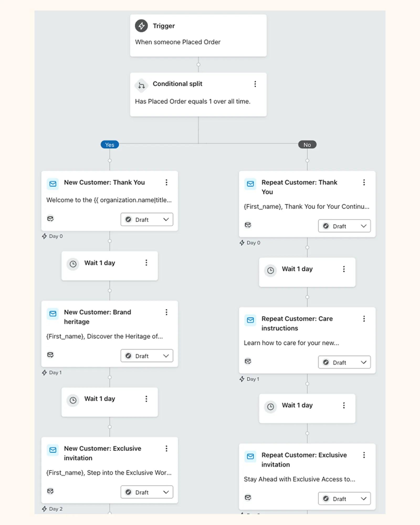
Task: Click email icon on New Customer: Thank You
Action: click(52, 184)
